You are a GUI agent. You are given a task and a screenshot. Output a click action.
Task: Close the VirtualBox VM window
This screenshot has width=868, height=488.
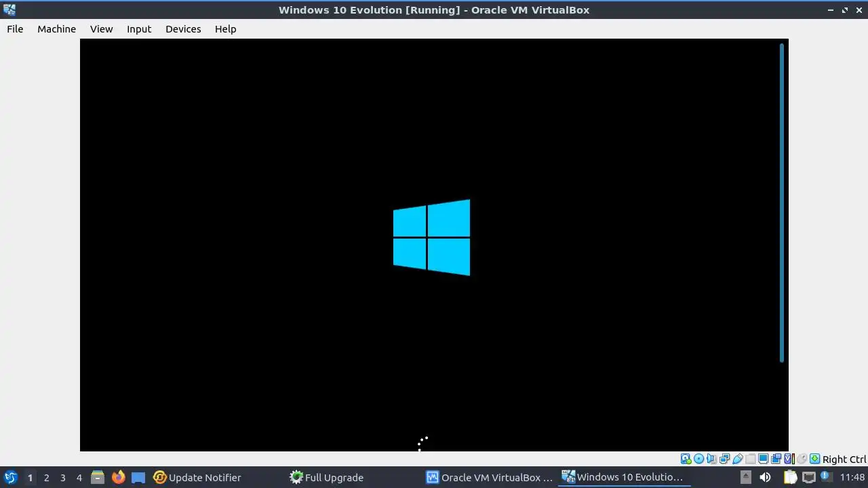(859, 9)
